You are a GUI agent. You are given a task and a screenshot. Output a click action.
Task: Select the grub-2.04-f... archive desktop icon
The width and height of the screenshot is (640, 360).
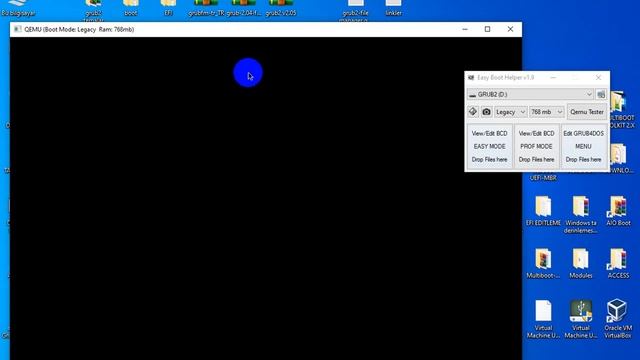click(x=244, y=8)
